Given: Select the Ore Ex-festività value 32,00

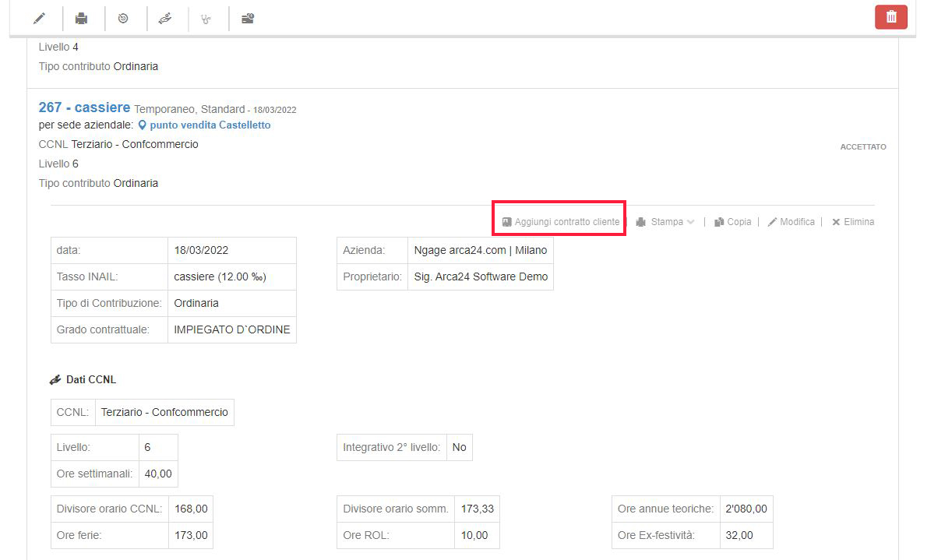Looking at the screenshot, I should [747, 536].
